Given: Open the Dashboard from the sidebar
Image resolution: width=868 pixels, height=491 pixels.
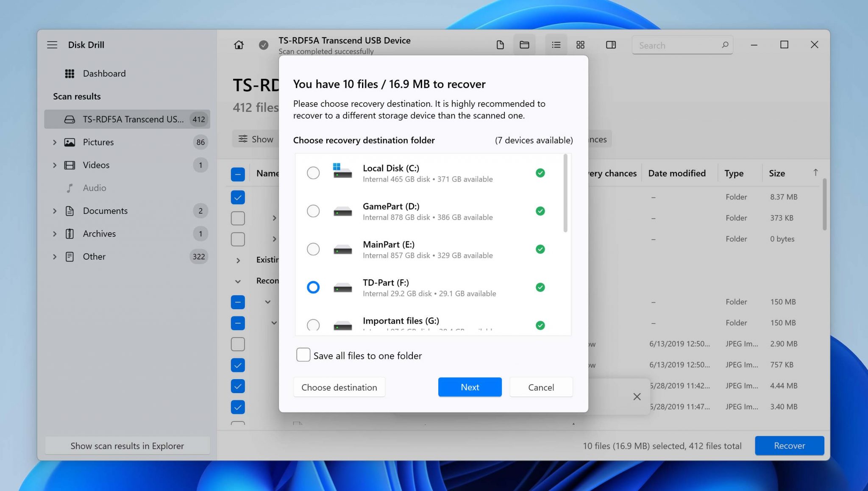Looking at the screenshot, I should [x=104, y=73].
